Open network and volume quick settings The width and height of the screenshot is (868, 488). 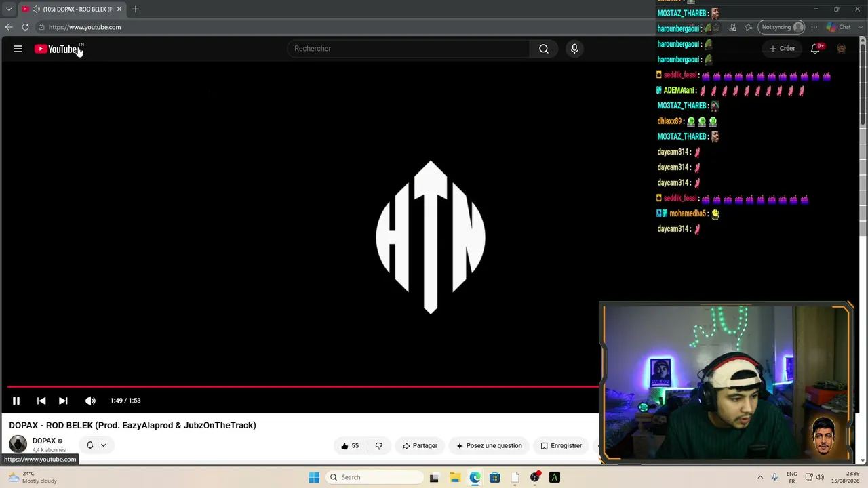tap(814, 477)
